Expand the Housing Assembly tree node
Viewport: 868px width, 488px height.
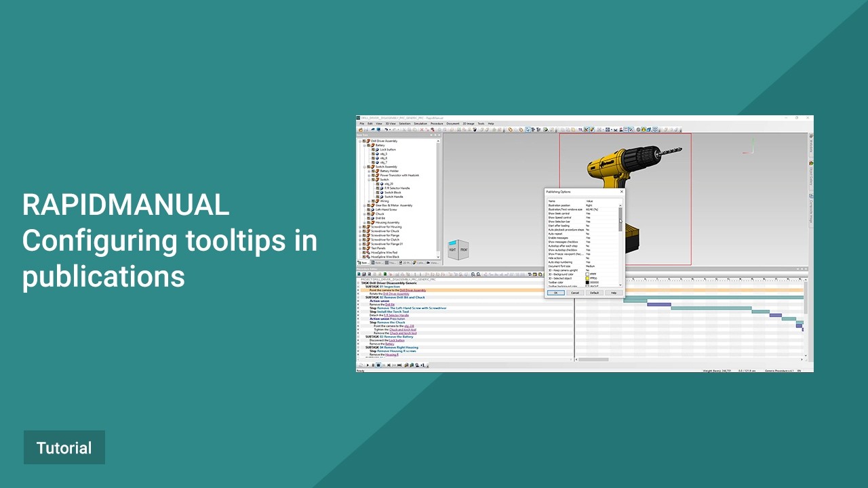[364, 222]
